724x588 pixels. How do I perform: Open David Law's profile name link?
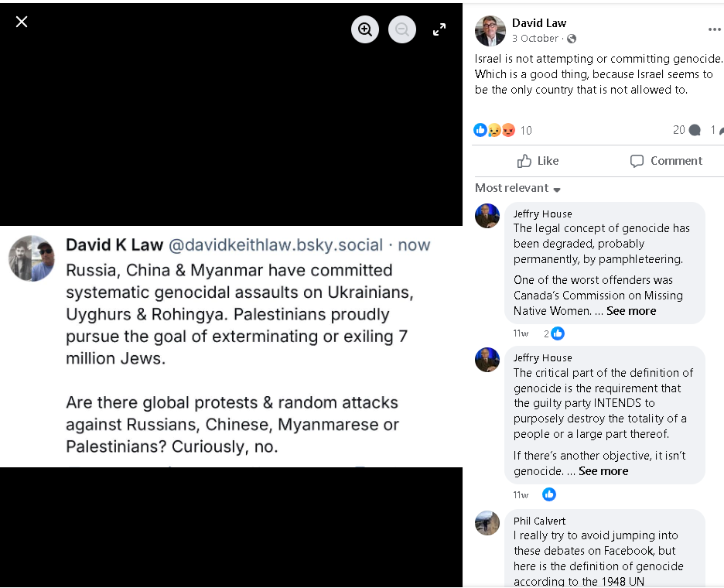point(539,23)
